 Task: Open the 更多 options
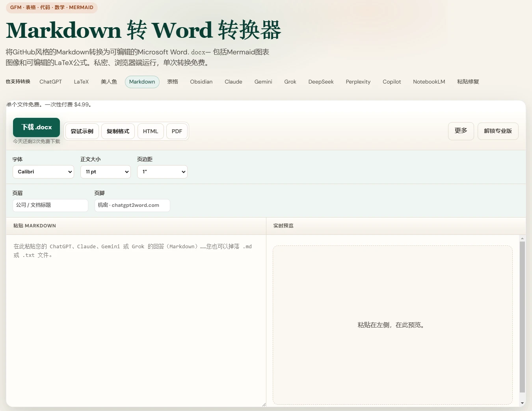461,131
